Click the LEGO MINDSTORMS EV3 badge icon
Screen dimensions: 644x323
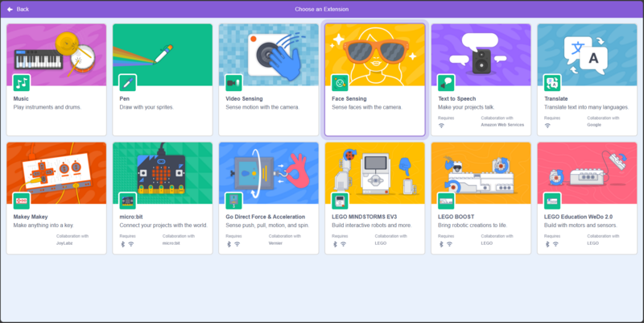(340, 201)
